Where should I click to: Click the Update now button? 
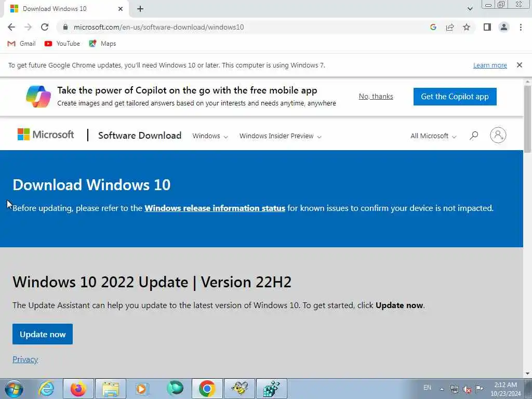43,334
